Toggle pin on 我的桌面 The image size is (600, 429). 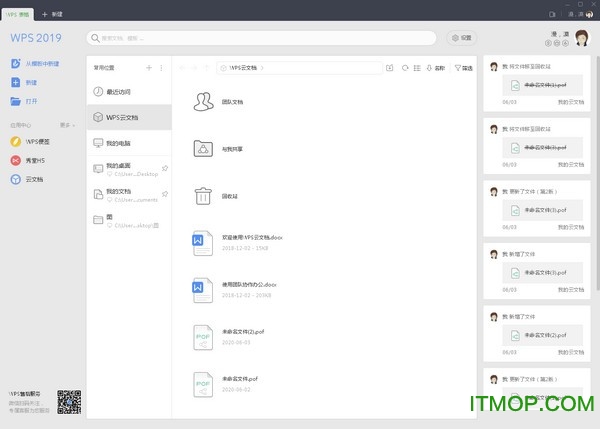165,168
